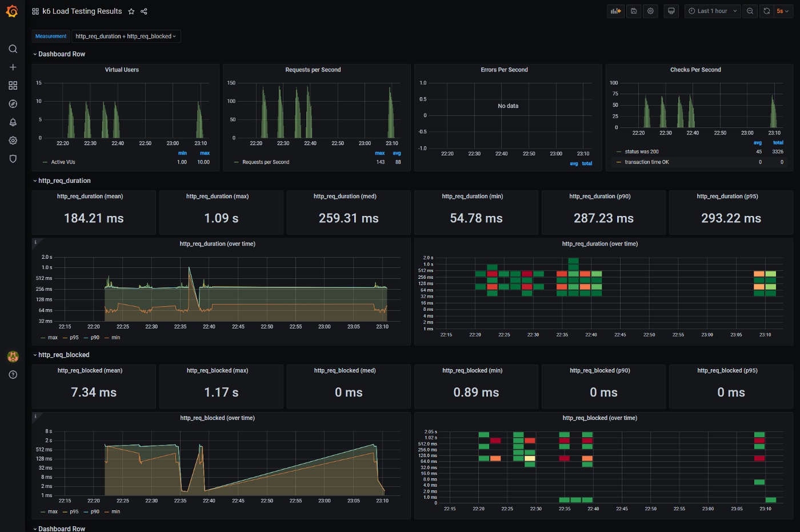Select the 54.78 ms min duration stat
The height and width of the screenshot is (532, 800).
point(476,218)
